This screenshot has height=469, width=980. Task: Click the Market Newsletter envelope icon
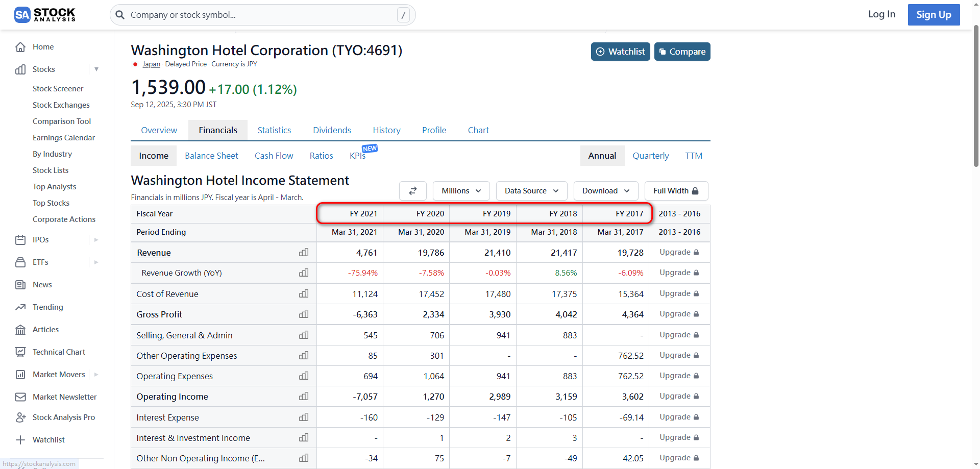(20, 397)
